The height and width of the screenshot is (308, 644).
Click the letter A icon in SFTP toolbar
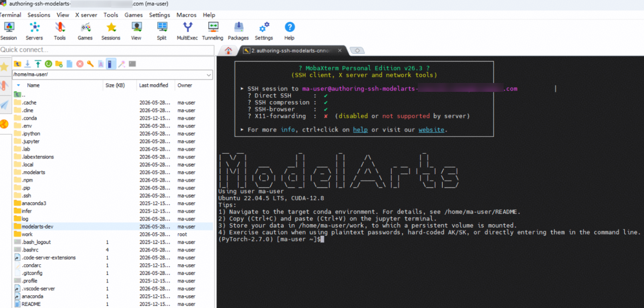click(101, 64)
